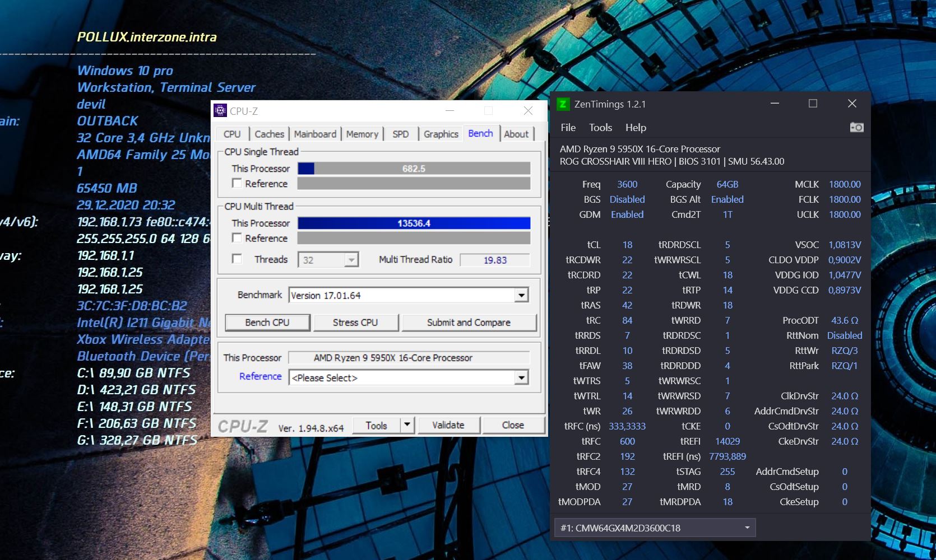Open the memory module selector CMW64GX4M2D3600C18
Screen dimensions: 936x560
click(655, 528)
